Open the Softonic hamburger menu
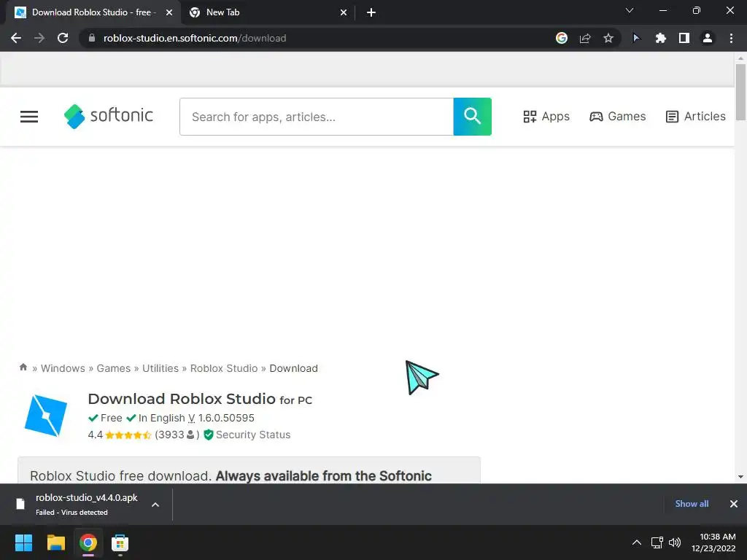The width and height of the screenshot is (747, 560). point(29,117)
